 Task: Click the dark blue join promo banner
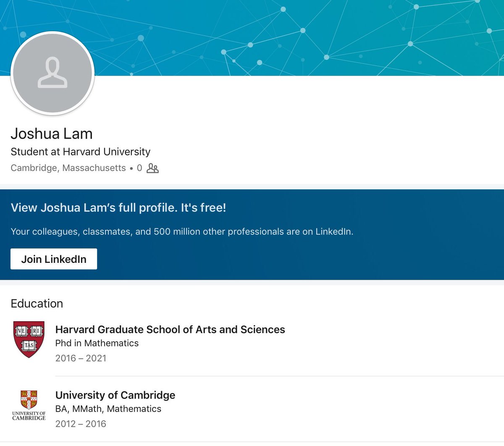pos(252,235)
